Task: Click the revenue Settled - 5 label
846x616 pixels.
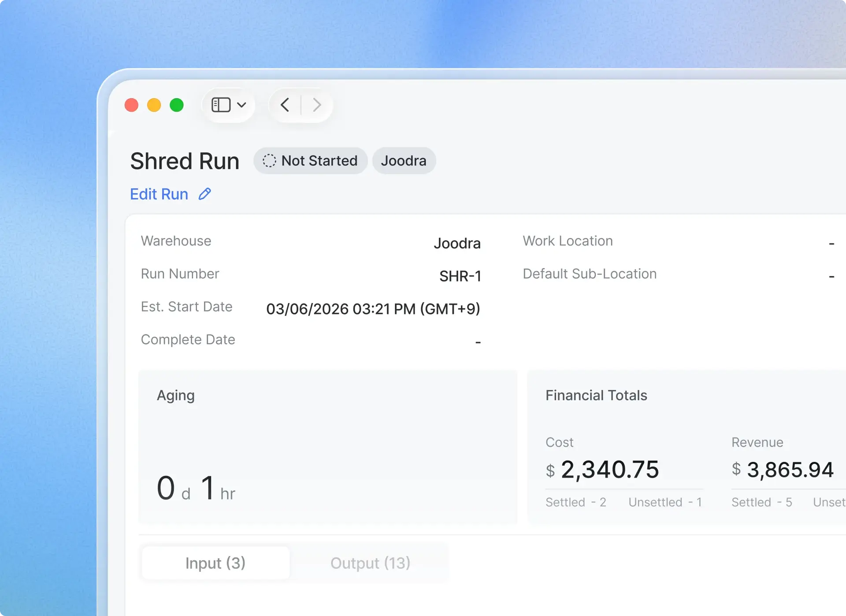Action: tap(762, 502)
